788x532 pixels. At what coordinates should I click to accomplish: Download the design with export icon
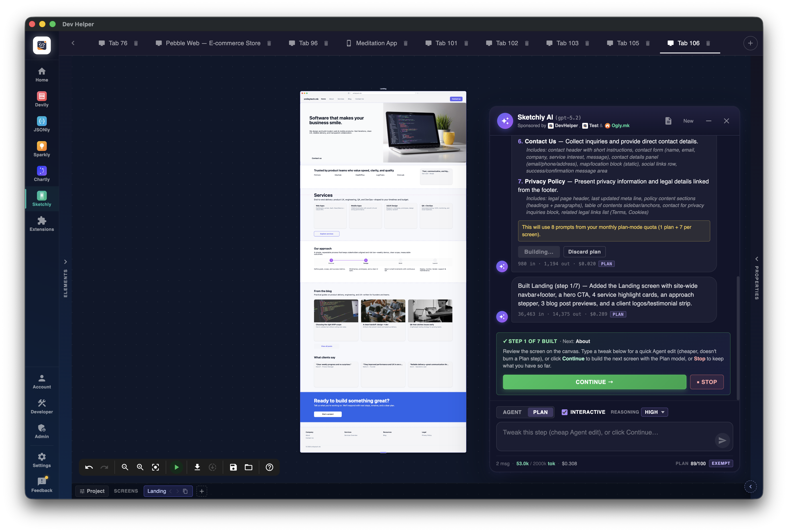point(197,467)
